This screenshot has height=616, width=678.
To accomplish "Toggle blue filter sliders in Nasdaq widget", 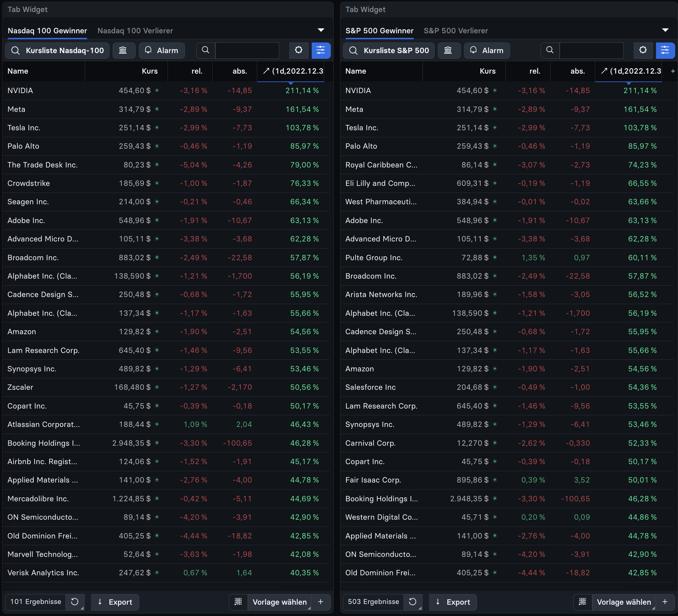I will tap(321, 51).
